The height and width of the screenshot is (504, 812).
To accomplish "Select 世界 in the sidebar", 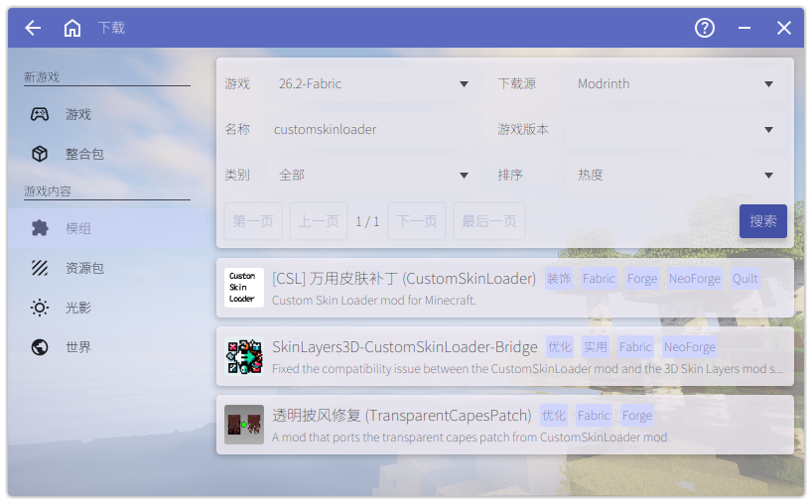I will point(107,347).
